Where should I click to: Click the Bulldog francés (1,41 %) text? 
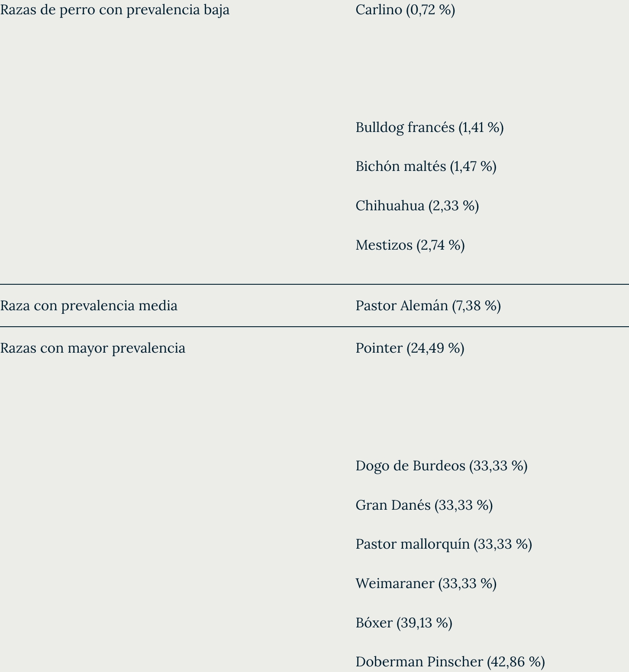pyautogui.click(x=429, y=127)
